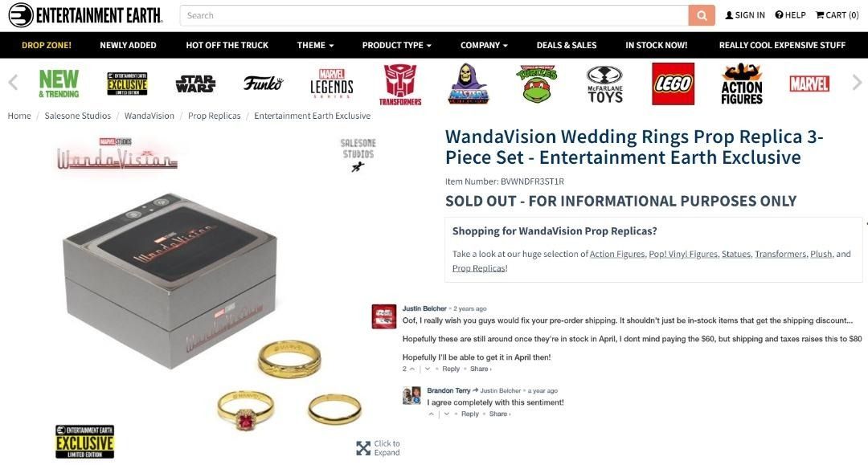868x465 pixels.
Task: Select the Masters of the Universe Skeletor icon
Action: pos(468,83)
